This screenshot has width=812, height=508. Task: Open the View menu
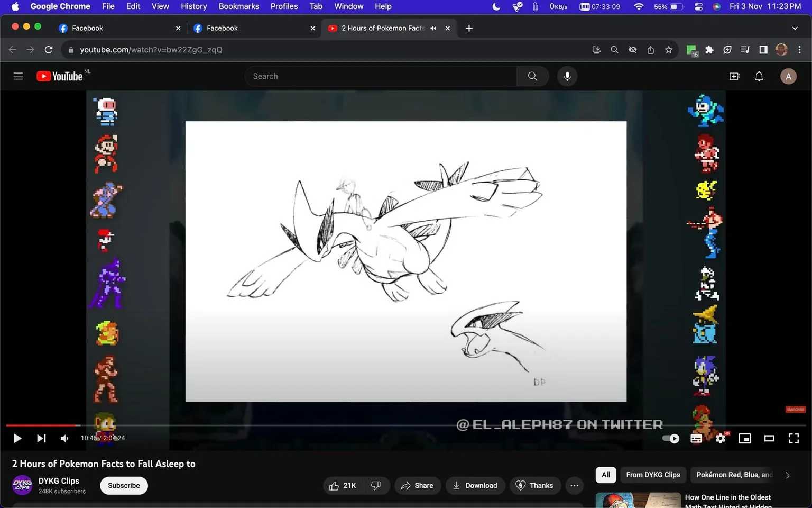pyautogui.click(x=160, y=6)
